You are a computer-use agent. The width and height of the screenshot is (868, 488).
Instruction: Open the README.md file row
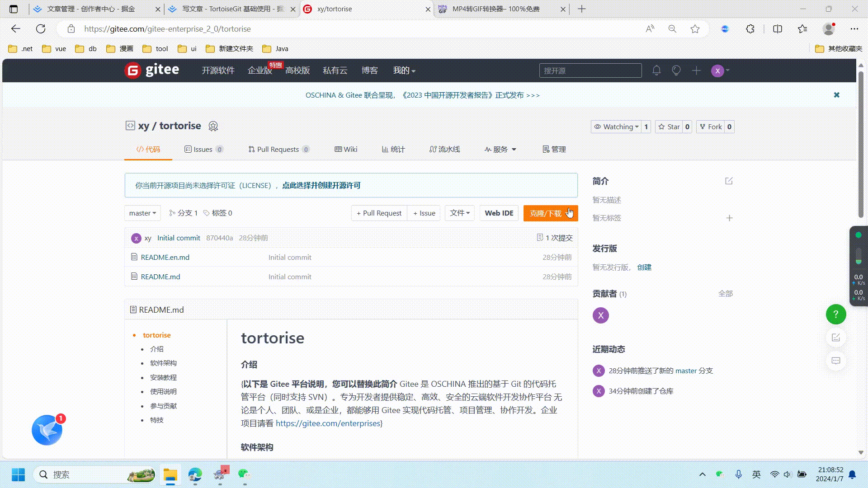(351, 277)
